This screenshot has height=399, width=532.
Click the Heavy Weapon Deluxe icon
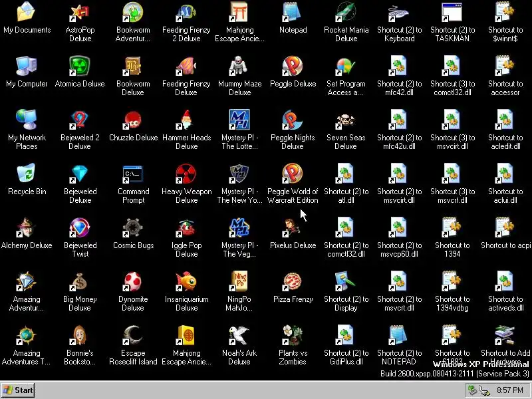186,174
